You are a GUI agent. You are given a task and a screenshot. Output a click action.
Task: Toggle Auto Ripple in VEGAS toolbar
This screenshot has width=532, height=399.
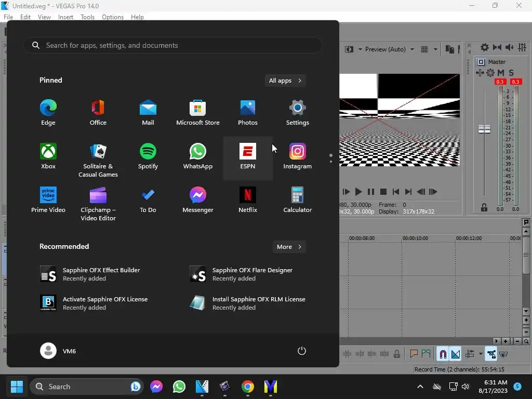click(470, 354)
